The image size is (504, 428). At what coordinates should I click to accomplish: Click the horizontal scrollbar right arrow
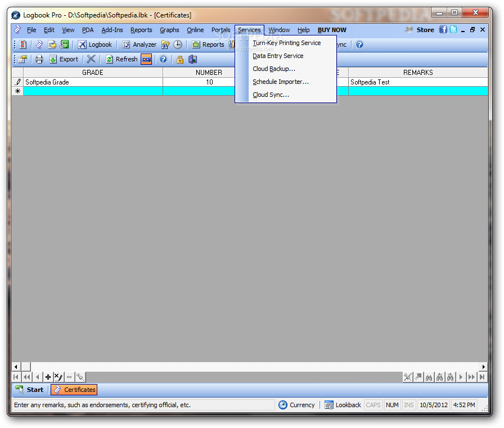point(483,367)
